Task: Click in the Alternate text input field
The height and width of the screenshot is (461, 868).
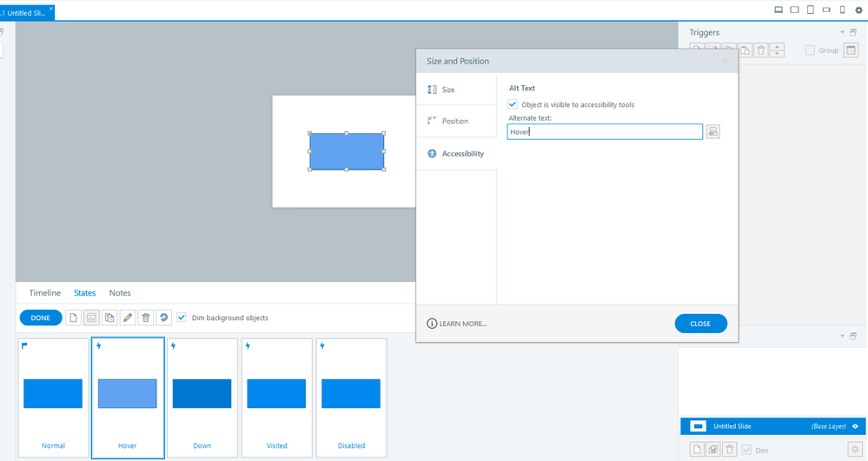Action: (605, 131)
